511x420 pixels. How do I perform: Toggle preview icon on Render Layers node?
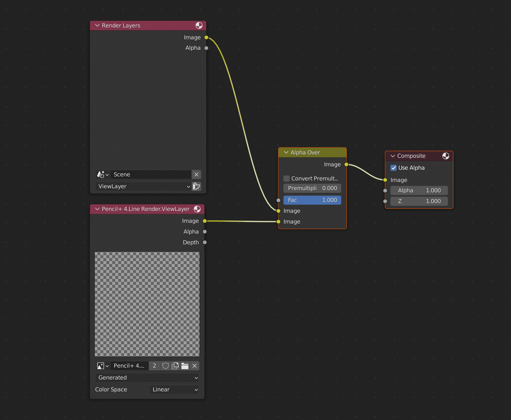[x=199, y=25]
